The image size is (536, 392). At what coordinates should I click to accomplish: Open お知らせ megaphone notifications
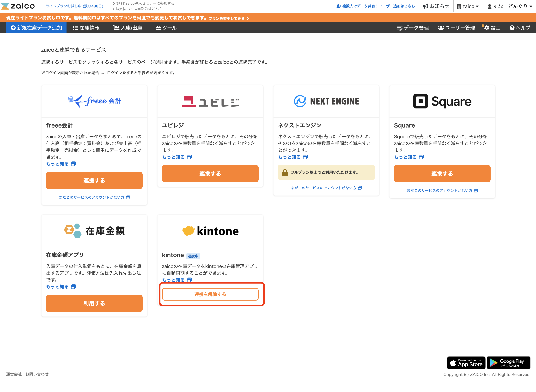[x=436, y=6]
